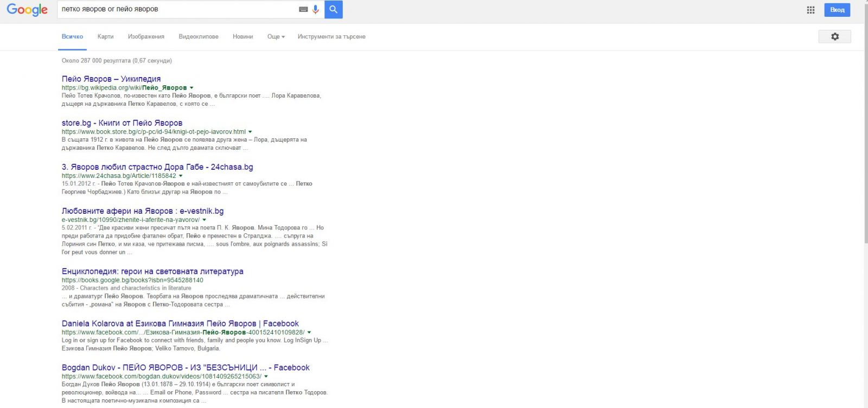Expand arrow next to book.store.bg URL
This screenshot has width=868, height=408.
250,132
